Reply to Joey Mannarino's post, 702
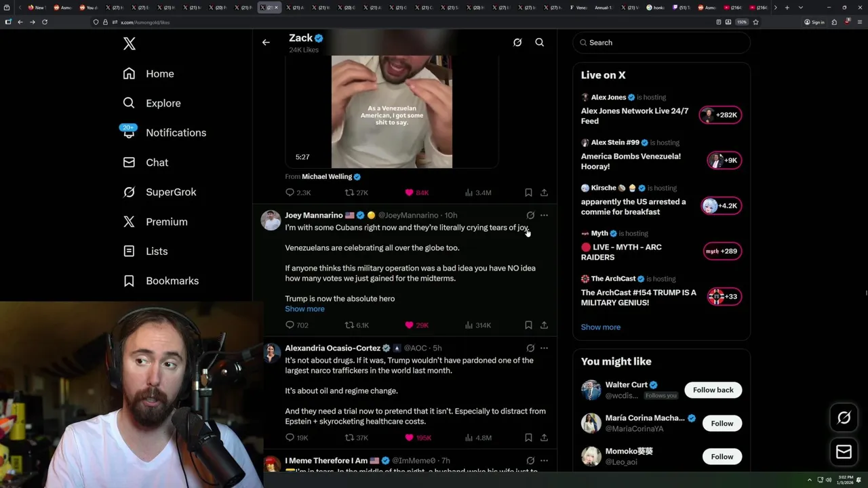The height and width of the screenshot is (488, 868). (x=297, y=325)
